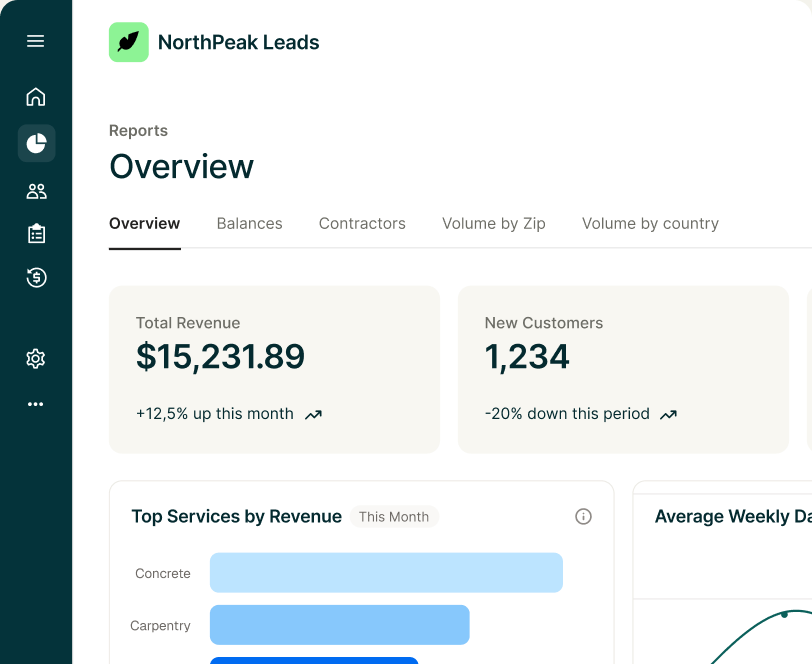Screen dimensions: 812x664
Task: Select the Overview tab
Action: (144, 223)
